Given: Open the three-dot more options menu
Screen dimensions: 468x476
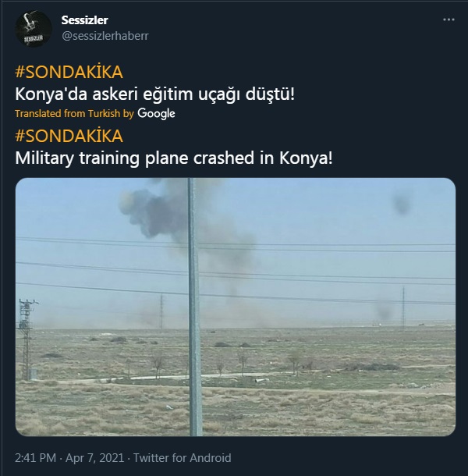Looking at the screenshot, I should [448, 20].
